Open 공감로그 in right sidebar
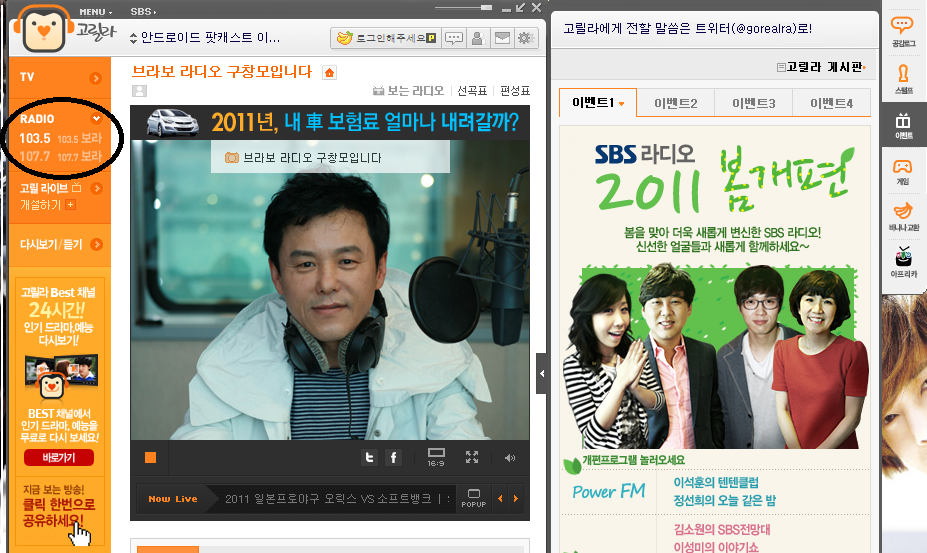This screenshot has height=553, width=927. point(903,31)
